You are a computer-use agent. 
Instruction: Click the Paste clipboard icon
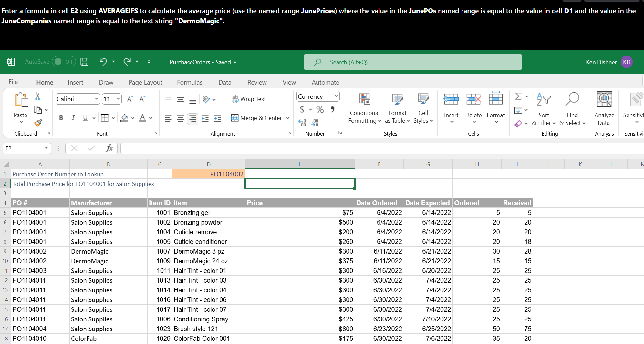pos(21,100)
